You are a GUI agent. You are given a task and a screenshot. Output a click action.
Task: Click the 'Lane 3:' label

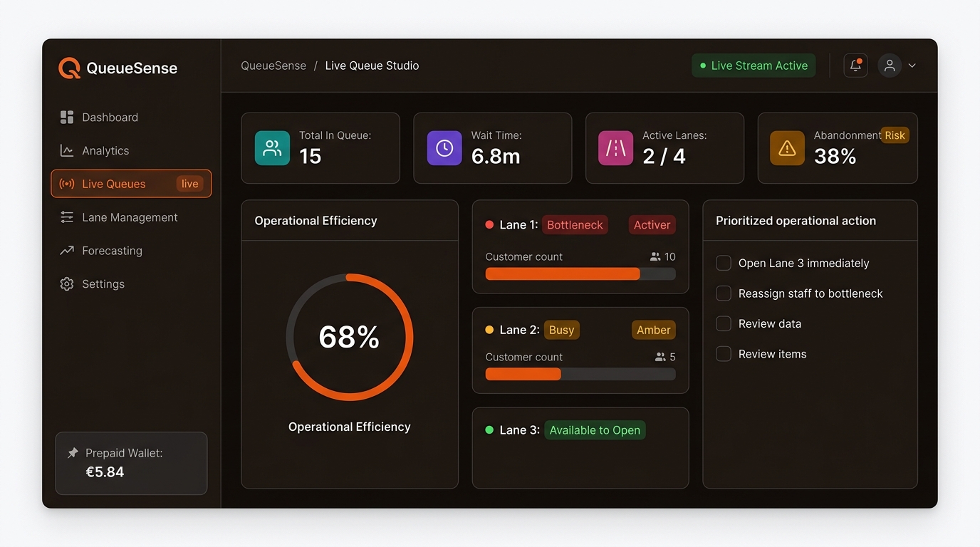(519, 430)
